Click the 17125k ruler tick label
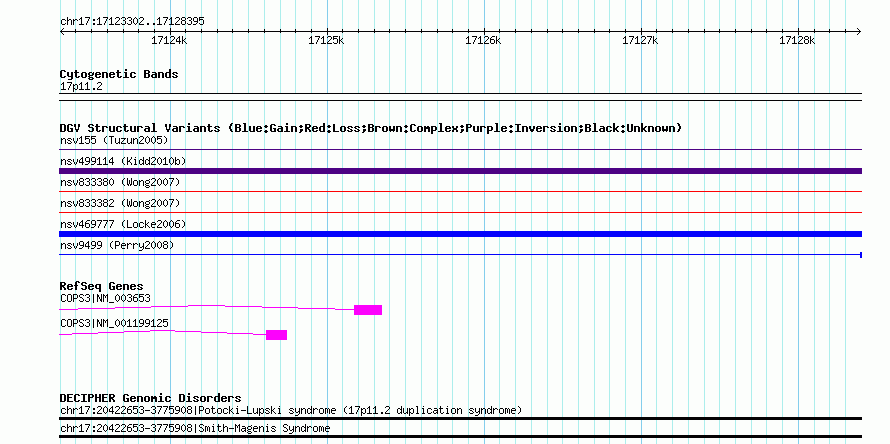 click(326, 40)
